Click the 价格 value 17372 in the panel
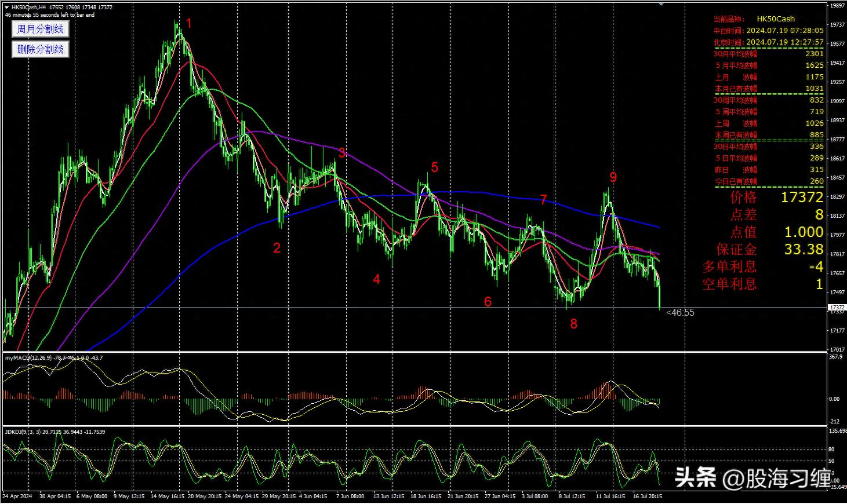This screenshot has width=847, height=504. pos(802,197)
